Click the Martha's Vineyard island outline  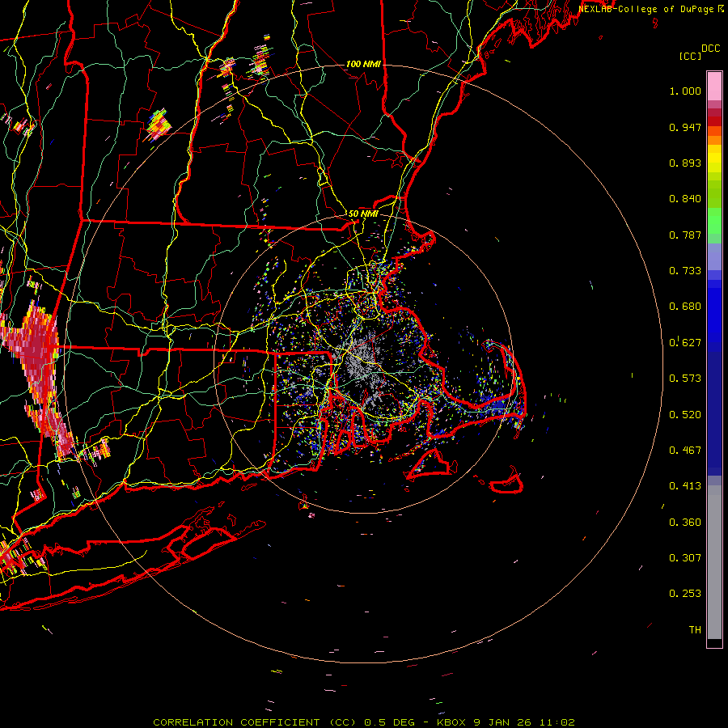(430, 464)
